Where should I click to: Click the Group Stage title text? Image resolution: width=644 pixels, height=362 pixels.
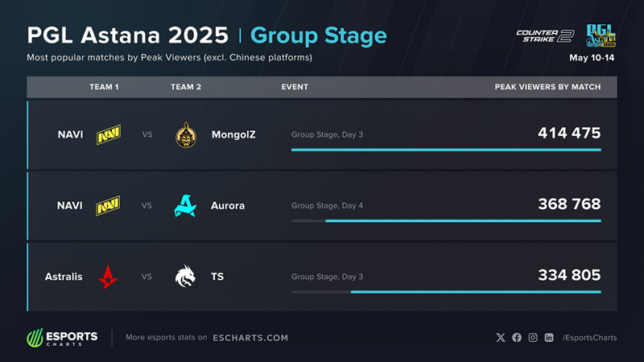319,35
